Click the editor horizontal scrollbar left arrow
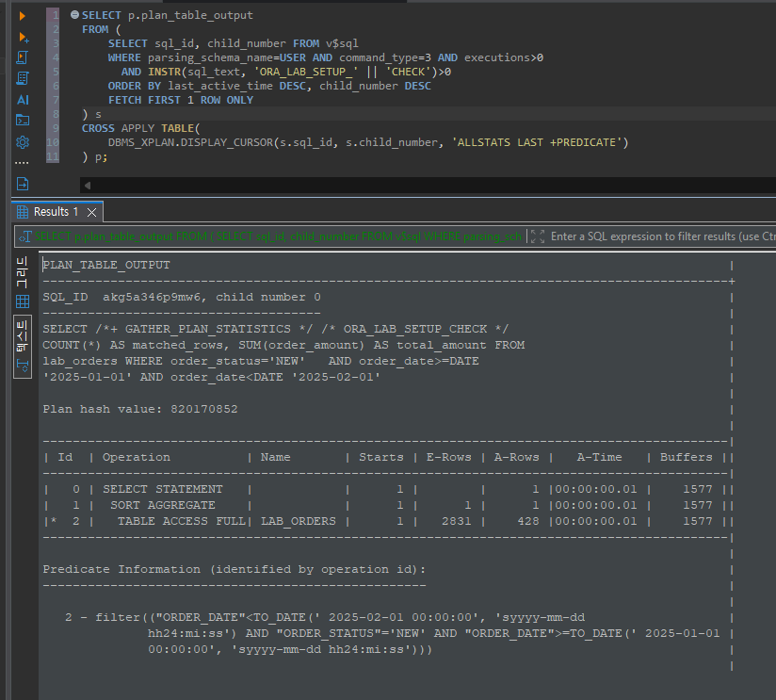This screenshot has height=700, width=776. tap(88, 186)
